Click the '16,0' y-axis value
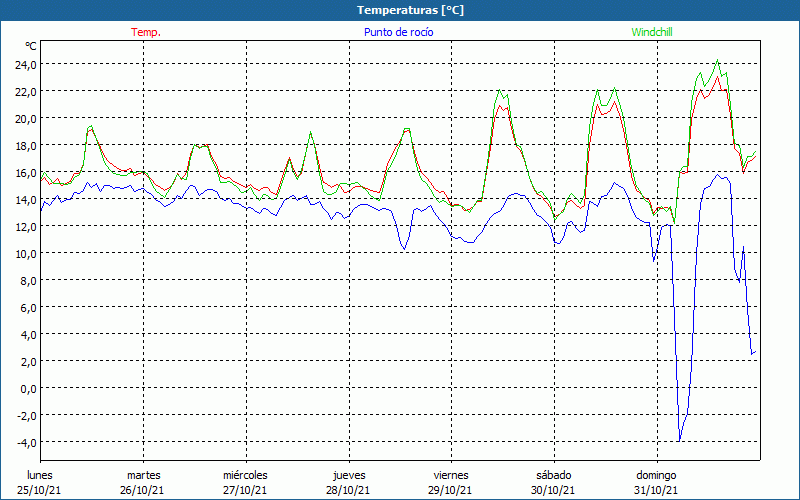Screen dimensions: 800x500 [26, 172]
